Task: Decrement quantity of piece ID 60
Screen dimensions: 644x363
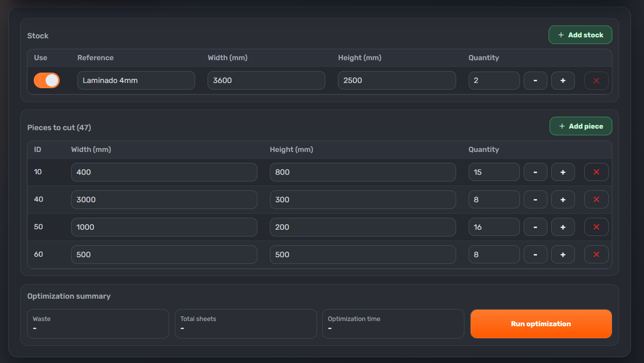Action: tap(535, 254)
